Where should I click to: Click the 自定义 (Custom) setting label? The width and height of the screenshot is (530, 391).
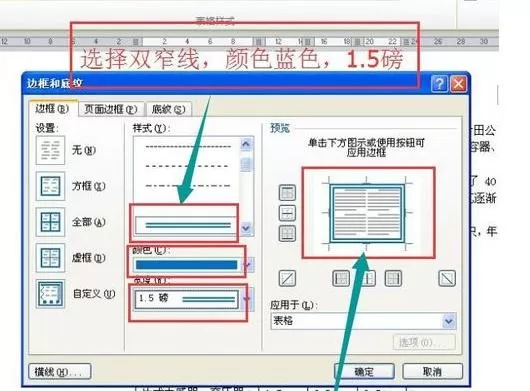pyautogui.click(x=94, y=294)
